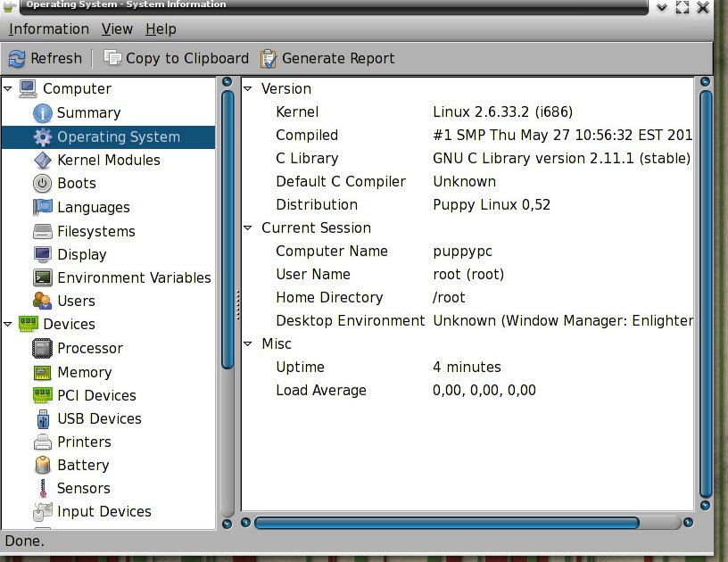Click the Users people icon
728x562 pixels.
[42, 301]
